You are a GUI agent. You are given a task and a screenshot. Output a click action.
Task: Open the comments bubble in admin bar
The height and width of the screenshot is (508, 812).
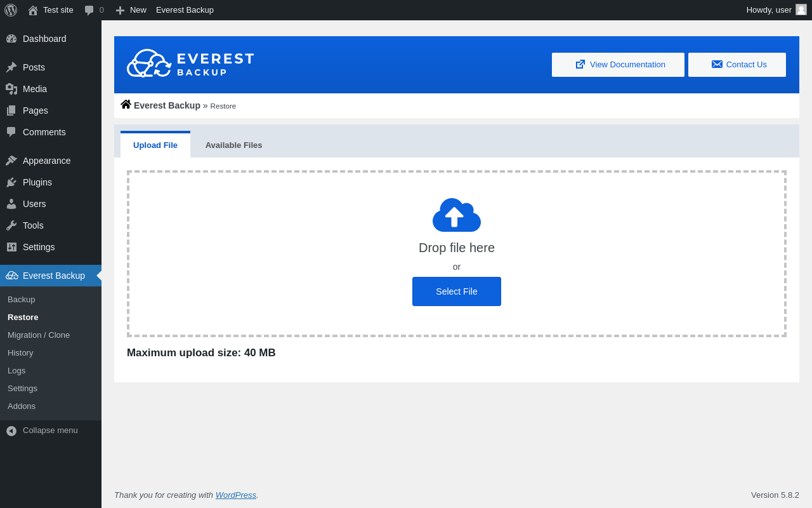[x=89, y=10]
